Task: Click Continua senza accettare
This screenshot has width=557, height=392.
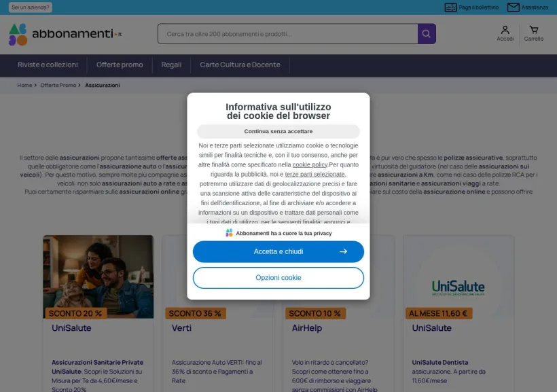Action: pyautogui.click(x=278, y=131)
